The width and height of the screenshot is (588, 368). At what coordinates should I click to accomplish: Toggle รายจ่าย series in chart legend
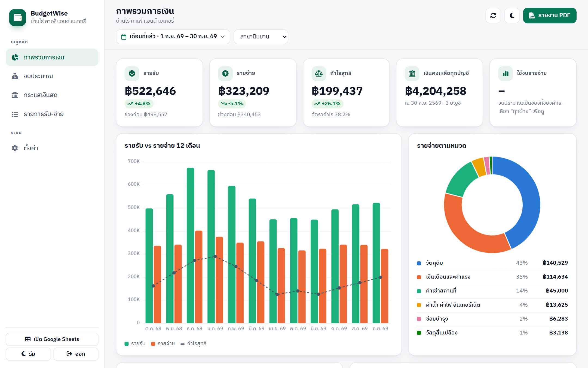click(x=163, y=343)
